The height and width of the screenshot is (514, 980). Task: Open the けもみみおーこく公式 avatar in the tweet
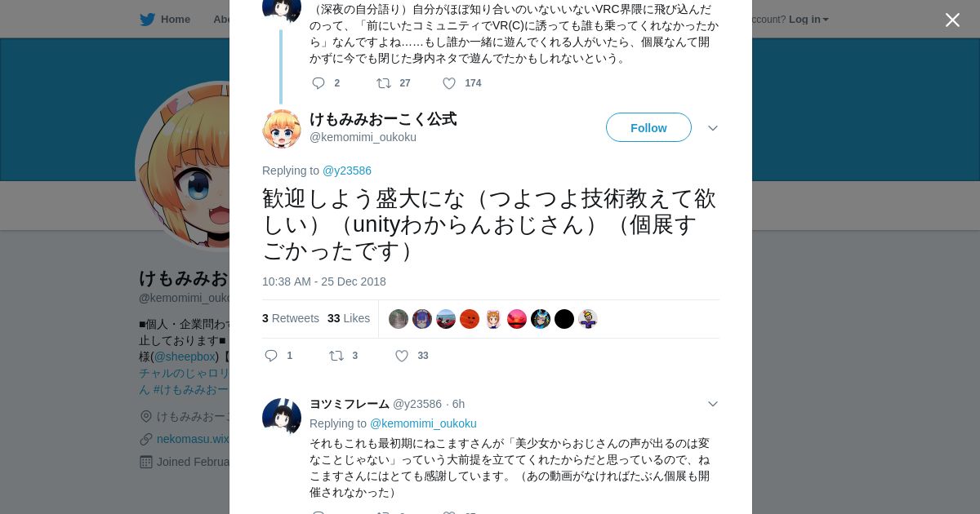[282, 128]
